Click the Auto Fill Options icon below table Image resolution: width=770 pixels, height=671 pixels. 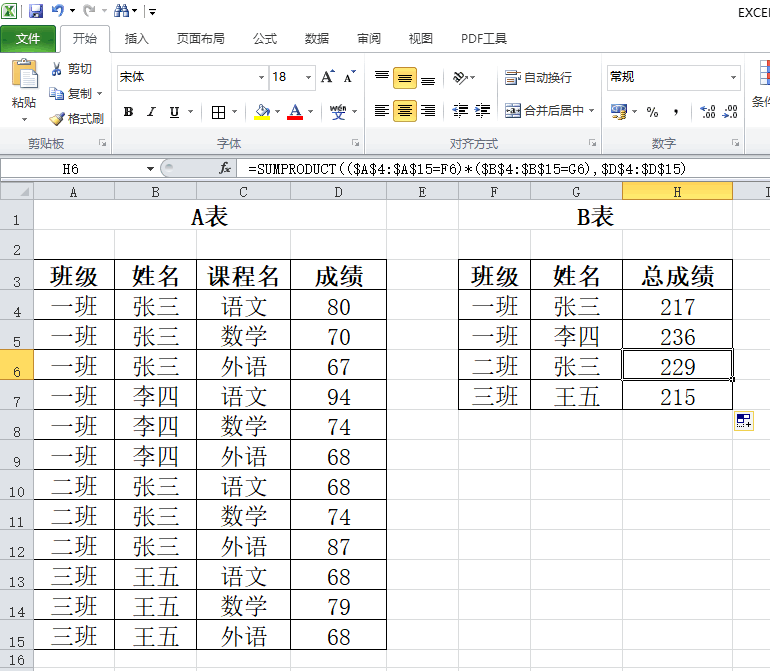[744, 421]
